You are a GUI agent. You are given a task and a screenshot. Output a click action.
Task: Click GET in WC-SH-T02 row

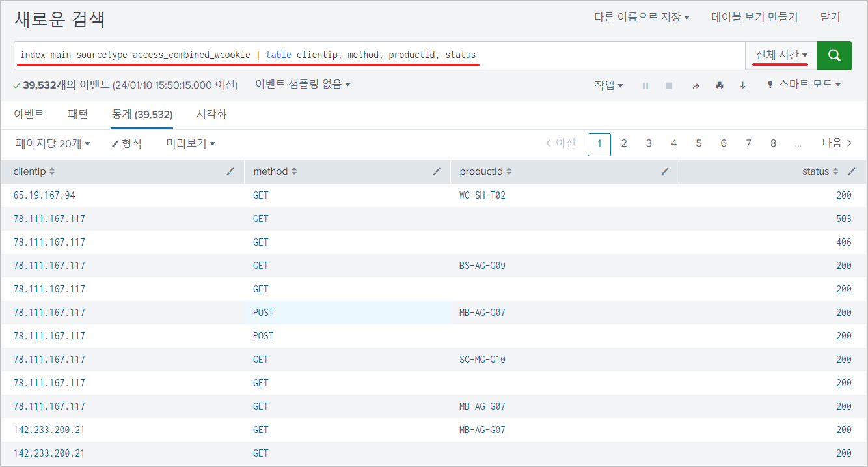(261, 195)
